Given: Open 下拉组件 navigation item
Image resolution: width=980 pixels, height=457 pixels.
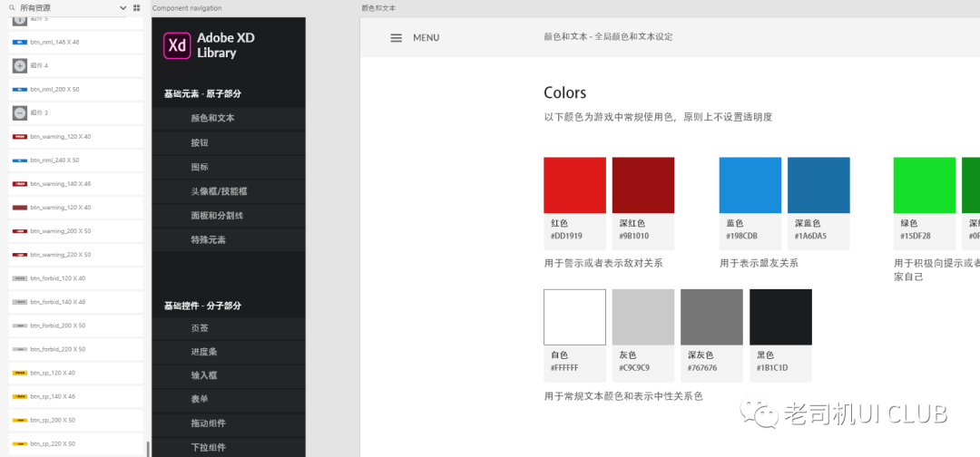Looking at the screenshot, I should coord(229,448).
